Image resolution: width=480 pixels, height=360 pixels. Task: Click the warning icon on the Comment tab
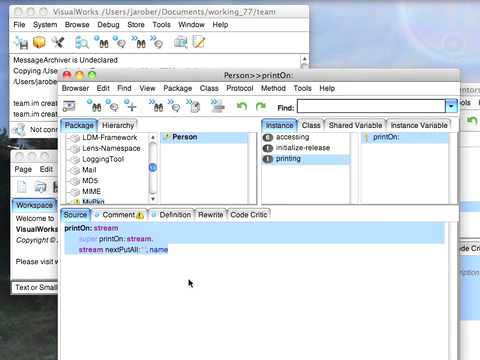(x=140, y=215)
